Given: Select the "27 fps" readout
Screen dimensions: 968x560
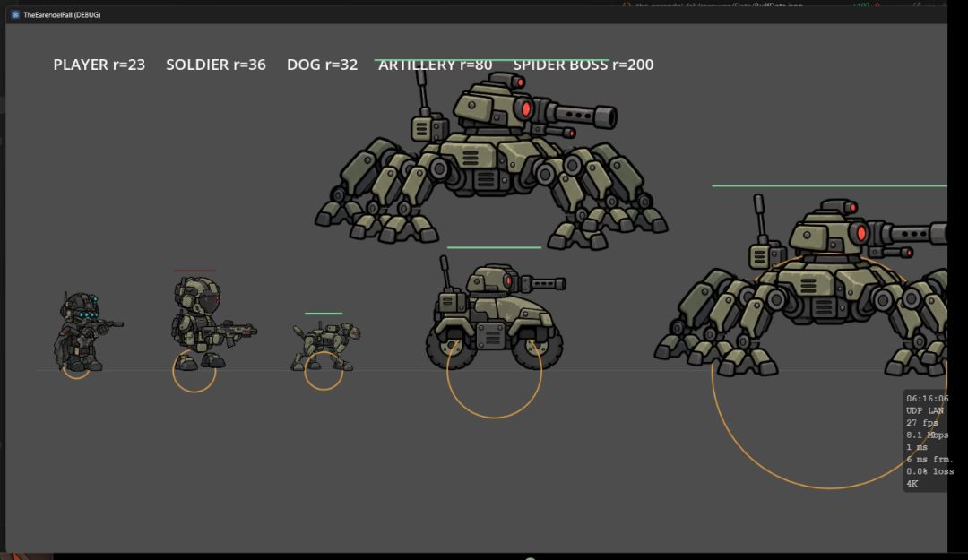Looking at the screenshot, I should pos(921,423).
